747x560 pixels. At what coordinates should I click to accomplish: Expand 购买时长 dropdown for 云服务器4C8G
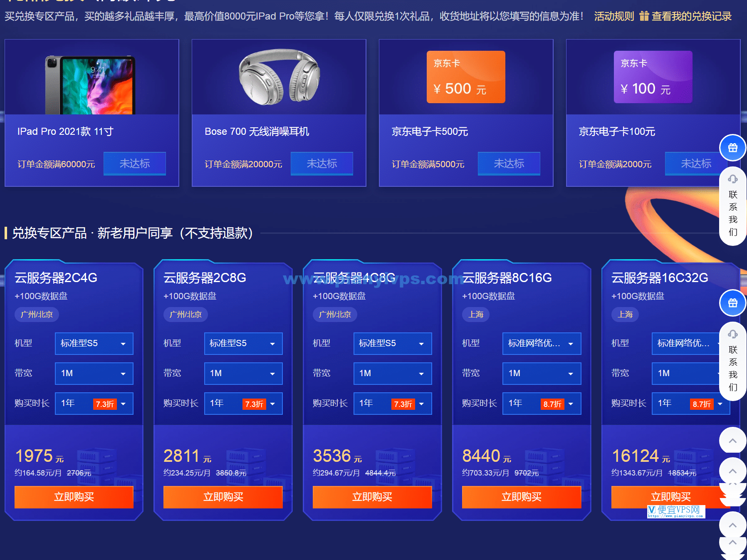[x=393, y=404]
